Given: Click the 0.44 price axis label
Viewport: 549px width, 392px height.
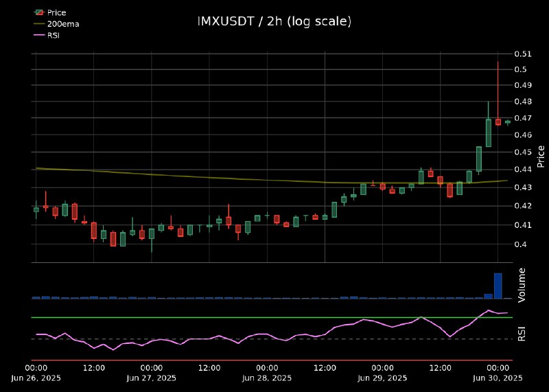Looking at the screenshot, I should pos(522,170).
